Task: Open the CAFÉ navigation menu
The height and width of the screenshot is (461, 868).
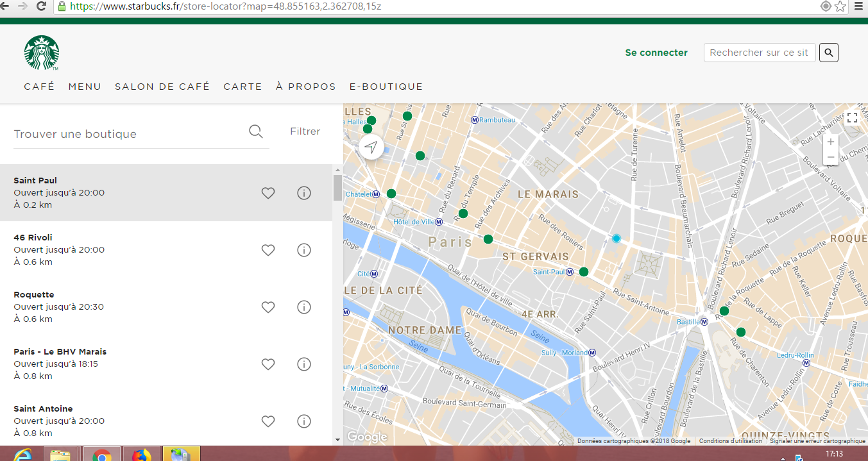Action: click(x=39, y=87)
